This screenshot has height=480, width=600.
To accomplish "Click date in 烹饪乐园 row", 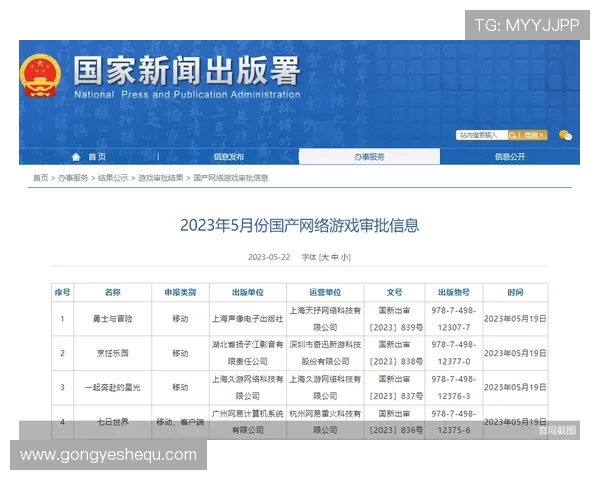I will coord(515,353).
